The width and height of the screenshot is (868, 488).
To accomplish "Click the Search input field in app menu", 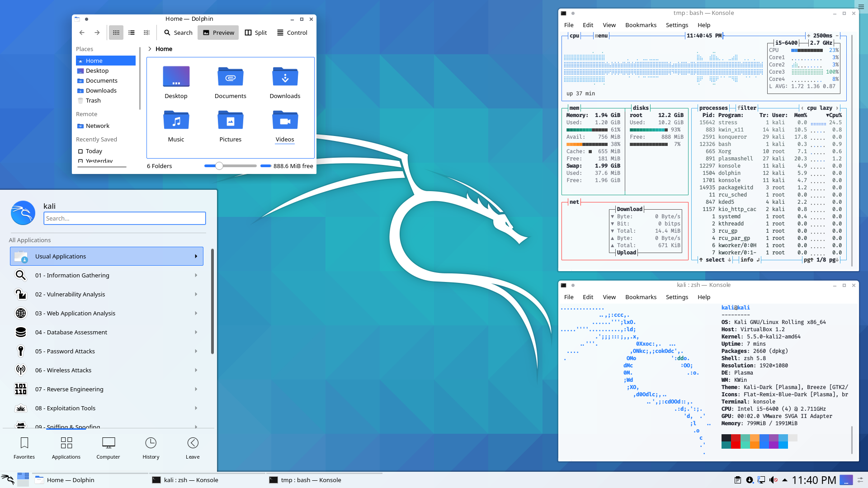I will point(124,217).
